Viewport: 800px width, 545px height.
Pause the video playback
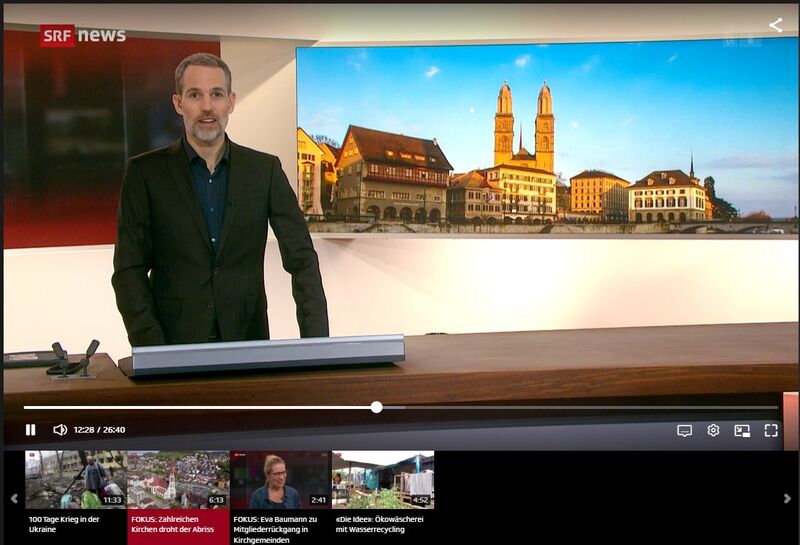[x=30, y=430]
